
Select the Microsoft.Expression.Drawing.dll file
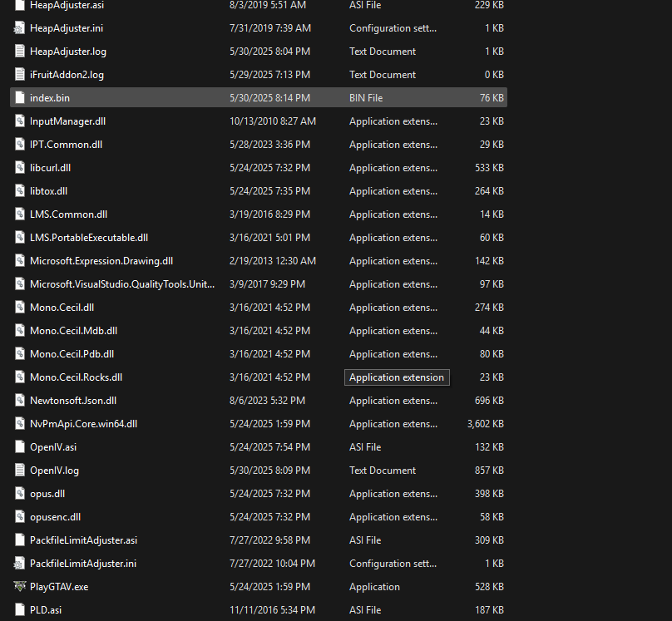101,261
